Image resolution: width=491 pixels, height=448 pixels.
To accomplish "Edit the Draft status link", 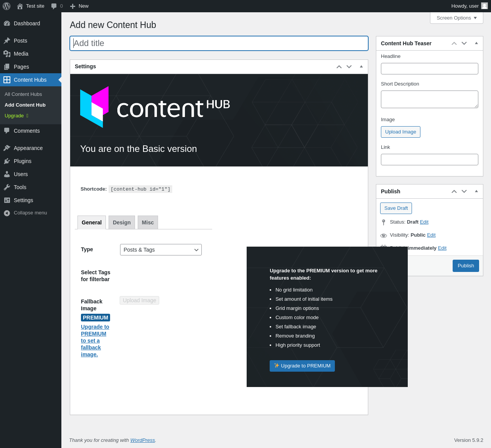I will [424, 222].
